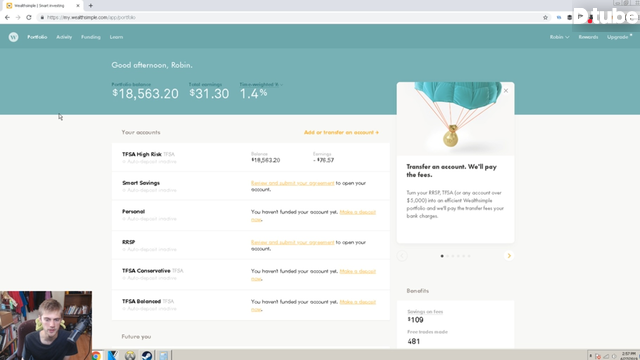The height and width of the screenshot is (360, 640).
Task: Click the Wealthsimple W logo
Action: tap(13, 37)
